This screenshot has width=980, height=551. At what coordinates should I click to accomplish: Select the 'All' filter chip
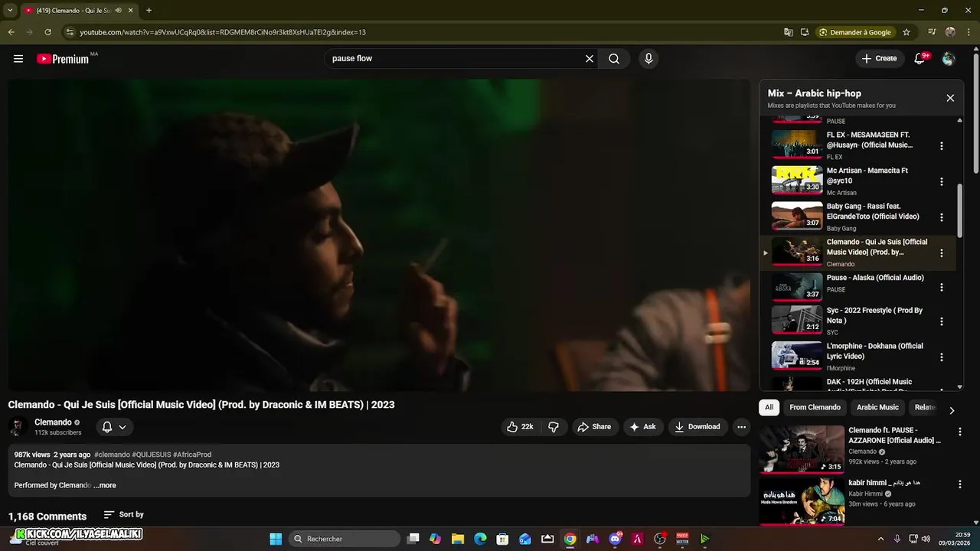tap(769, 407)
